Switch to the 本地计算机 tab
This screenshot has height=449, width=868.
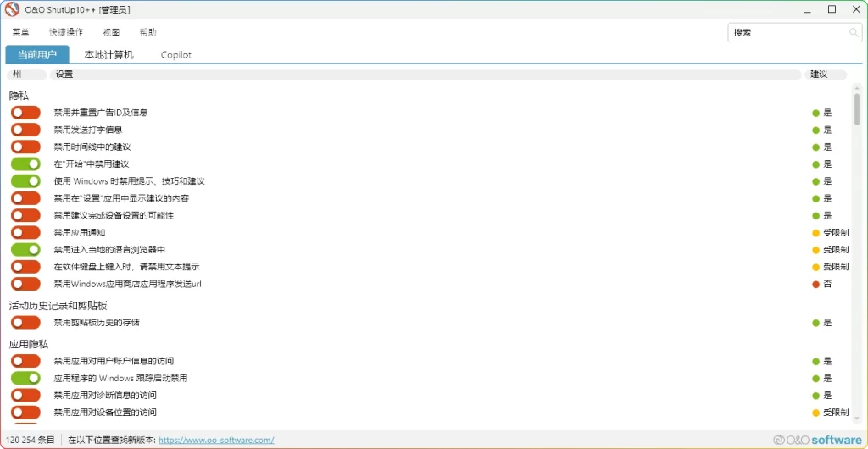[x=109, y=55]
